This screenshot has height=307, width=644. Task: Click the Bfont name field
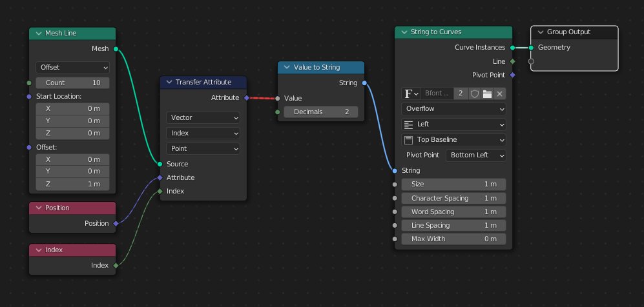coord(437,94)
